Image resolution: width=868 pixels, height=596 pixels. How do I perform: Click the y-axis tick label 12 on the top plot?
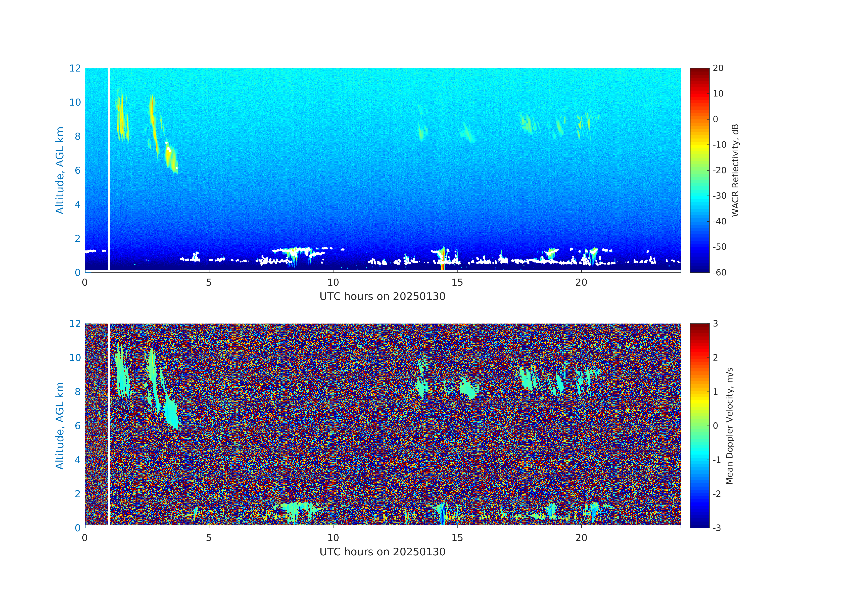pos(75,68)
